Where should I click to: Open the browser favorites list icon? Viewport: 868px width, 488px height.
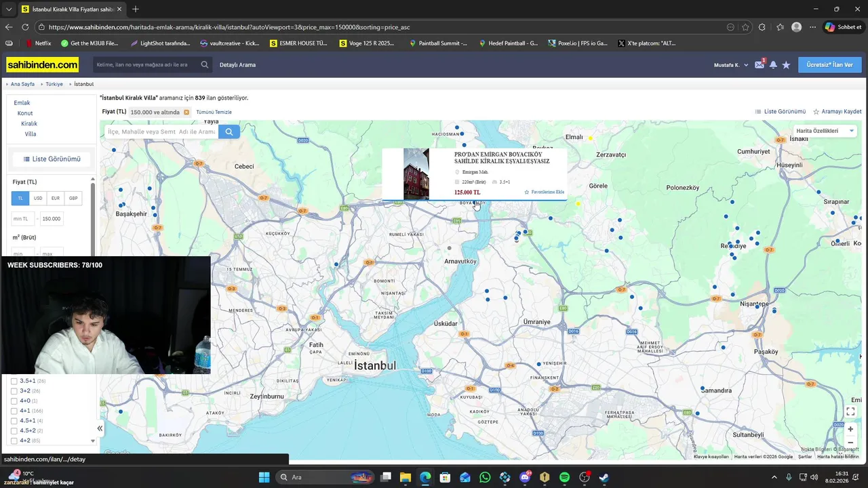[780, 27]
